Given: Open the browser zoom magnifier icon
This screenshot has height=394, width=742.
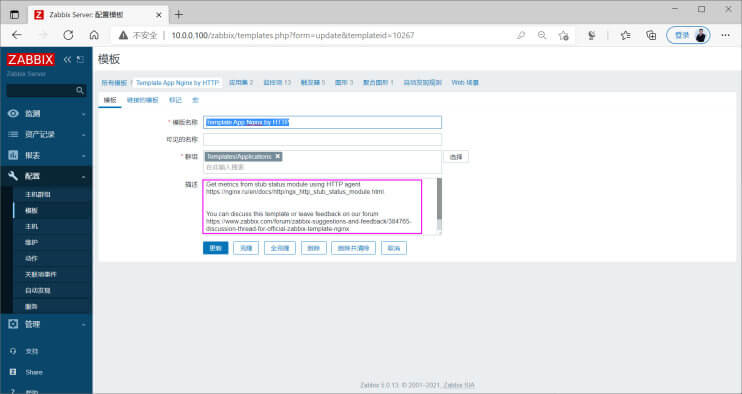Looking at the screenshot, I should [x=542, y=35].
